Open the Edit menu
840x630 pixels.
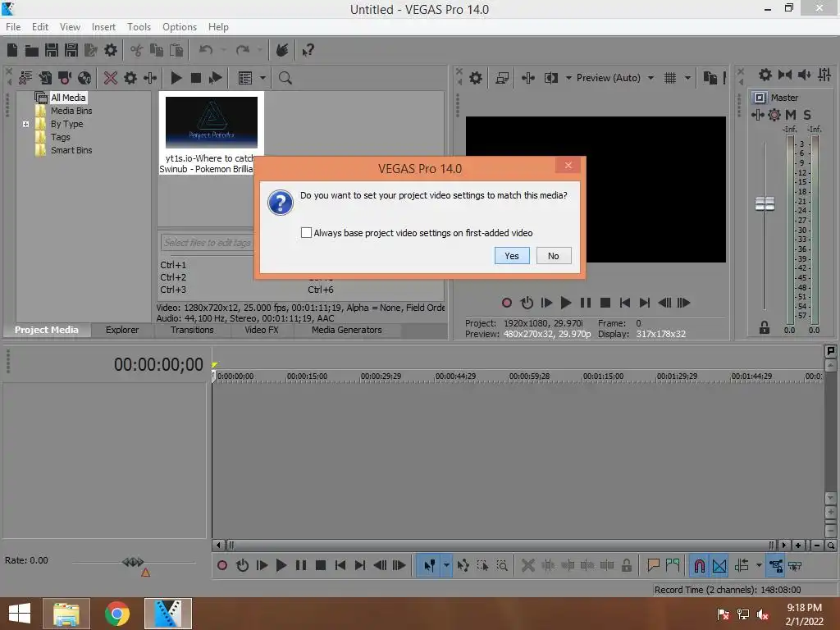click(40, 27)
